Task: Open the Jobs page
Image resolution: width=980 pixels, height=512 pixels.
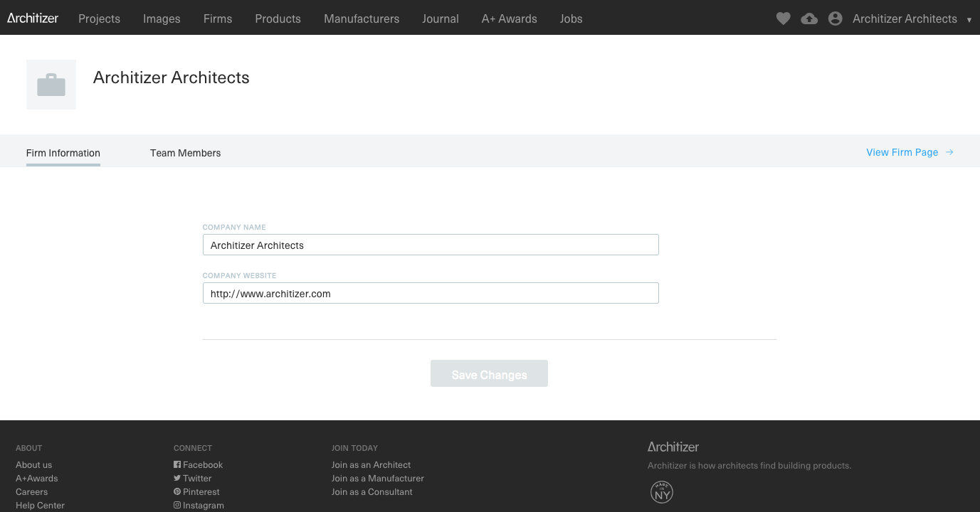Action: 571,18
